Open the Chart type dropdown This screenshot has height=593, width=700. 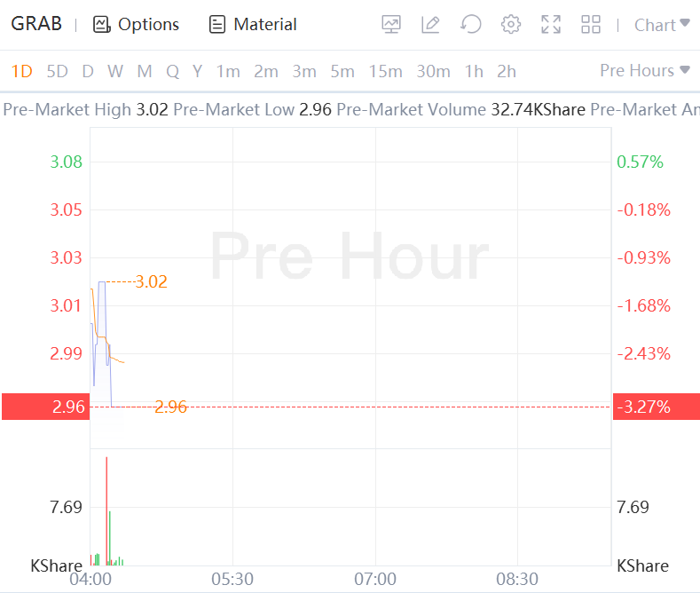[x=662, y=25]
